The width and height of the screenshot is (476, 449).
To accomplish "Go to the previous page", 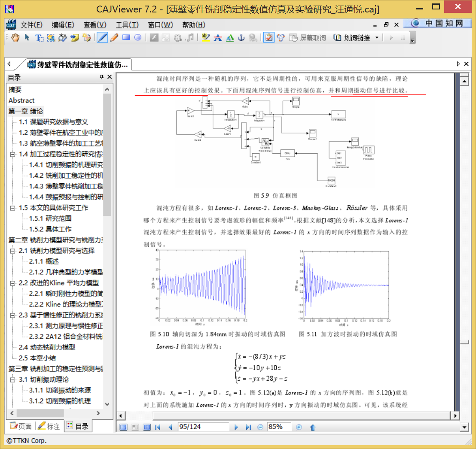I will [170, 427].
